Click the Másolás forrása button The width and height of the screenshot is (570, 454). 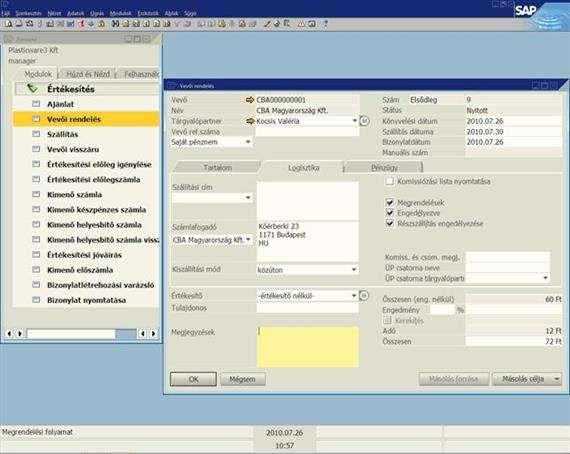pyautogui.click(x=454, y=379)
